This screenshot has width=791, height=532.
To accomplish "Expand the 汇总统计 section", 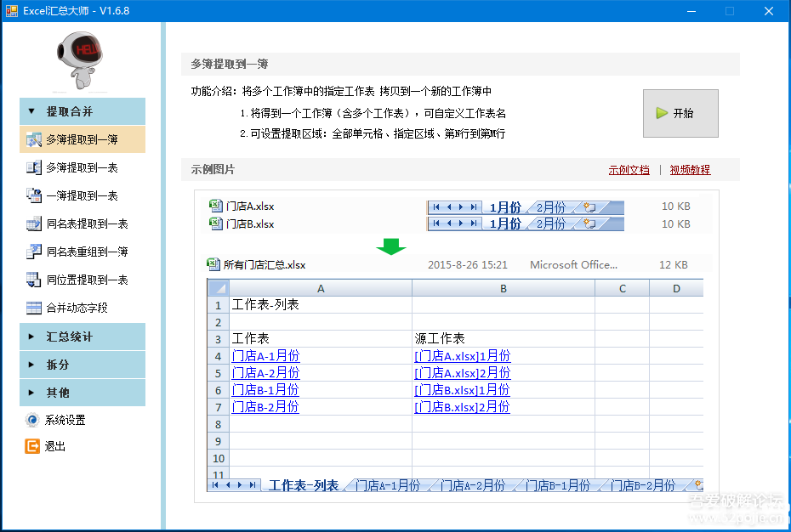I will tap(83, 337).
